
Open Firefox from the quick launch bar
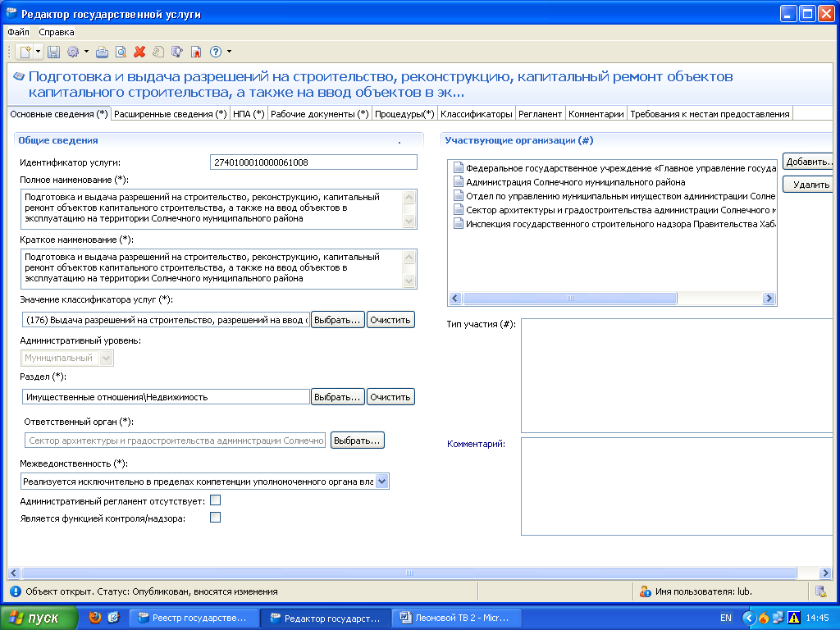pos(95,618)
